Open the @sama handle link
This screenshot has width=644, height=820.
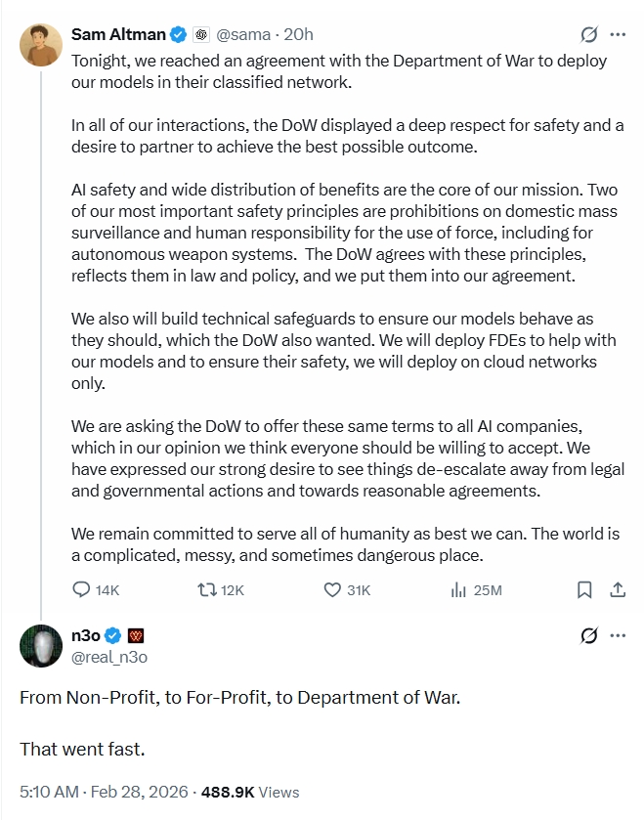click(x=242, y=35)
